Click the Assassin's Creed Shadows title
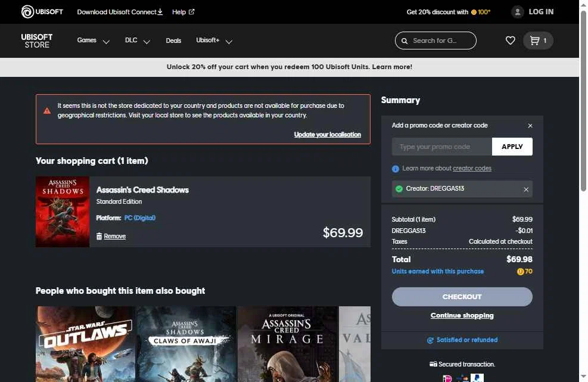This screenshot has width=588, height=382. point(142,190)
